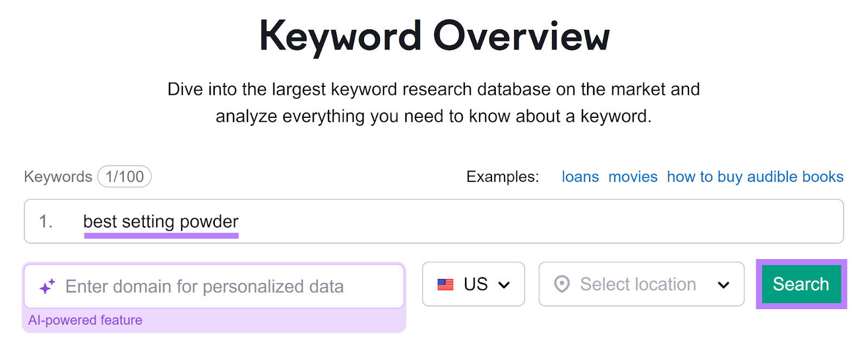Image resolution: width=868 pixels, height=352 pixels.
Task: Open the loans example keyword
Action: (x=580, y=176)
